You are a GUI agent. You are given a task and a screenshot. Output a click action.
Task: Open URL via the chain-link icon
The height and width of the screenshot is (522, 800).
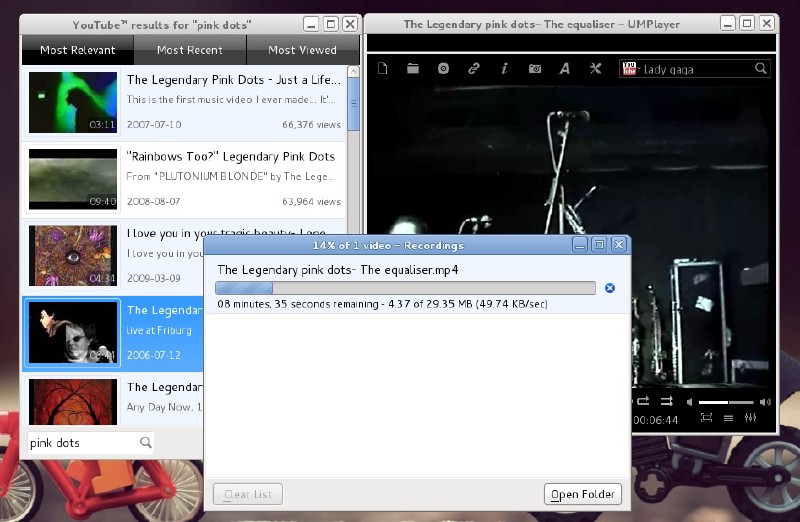[473, 68]
